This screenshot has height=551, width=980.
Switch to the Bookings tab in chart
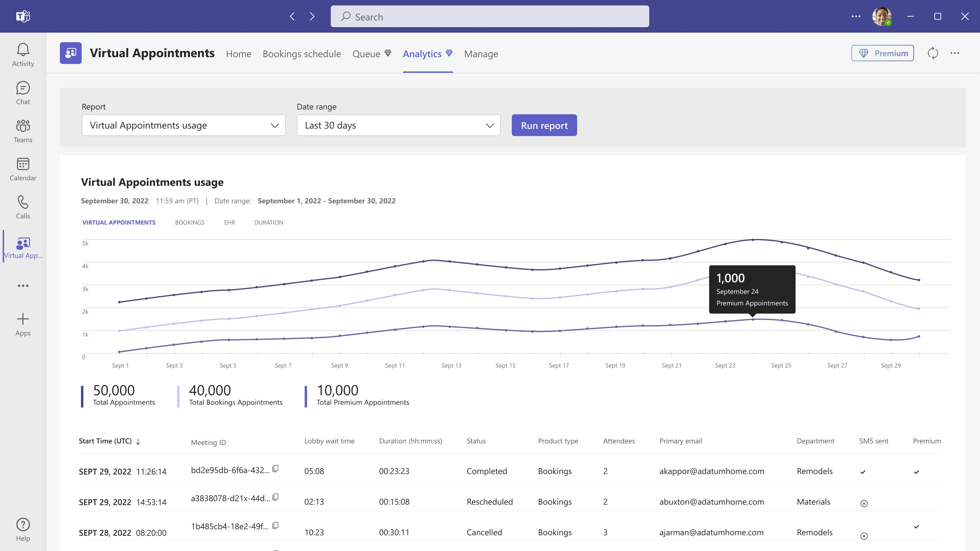click(190, 222)
